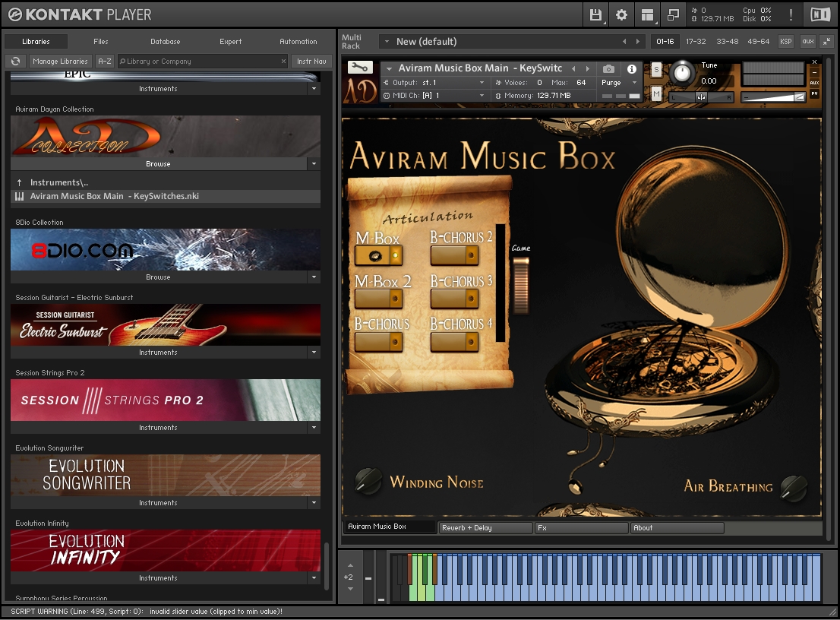Open instrument edit wrench icon
This screenshot has width=840, height=620.
[360, 68]
